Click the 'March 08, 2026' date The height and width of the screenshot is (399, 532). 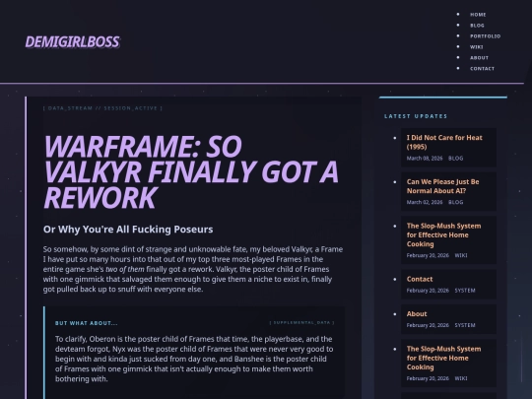point(425,158)
